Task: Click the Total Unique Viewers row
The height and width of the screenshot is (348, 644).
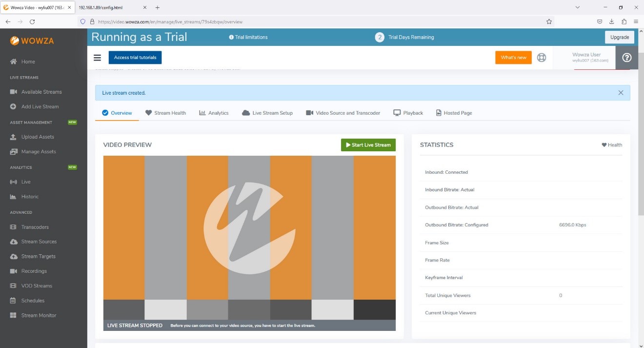Action: pyautogui.click(x=521, y=295)
